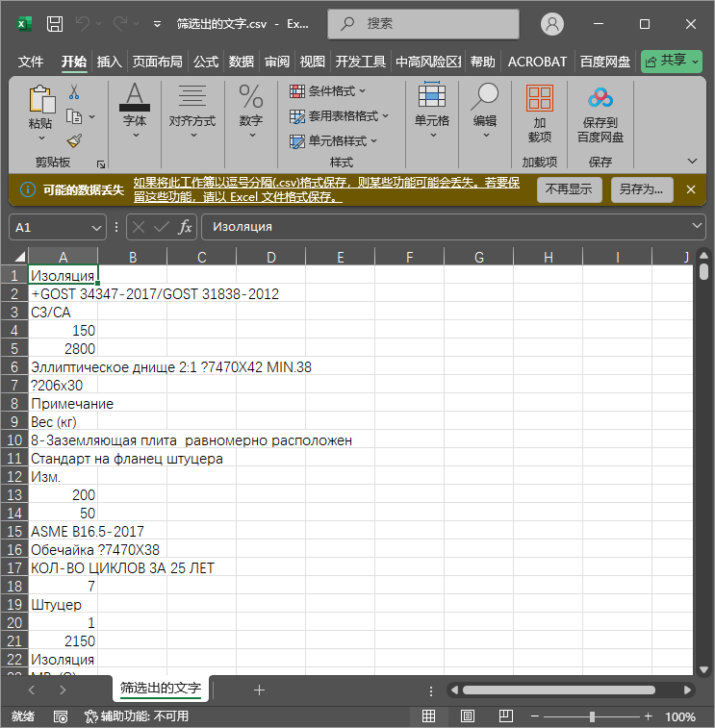Open the 开发工具 ribbon tab
This screenshot has height=728, width=715.
coord(361,62)
